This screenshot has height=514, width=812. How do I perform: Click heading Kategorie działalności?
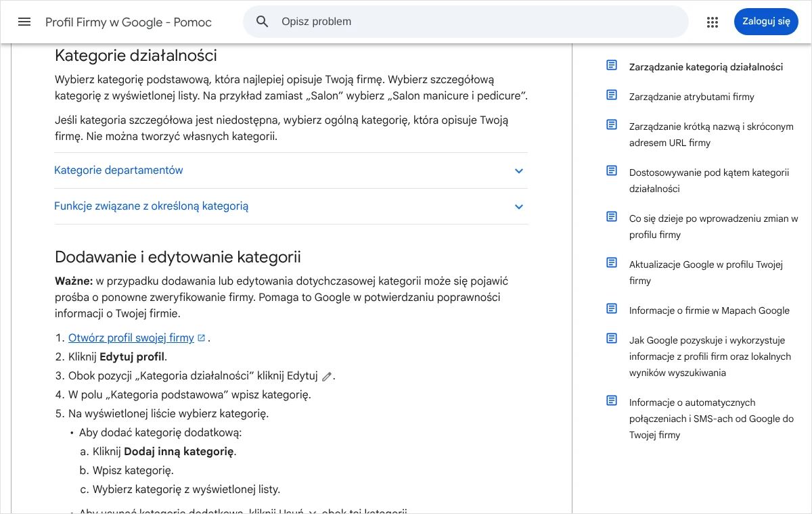(136, 55)
